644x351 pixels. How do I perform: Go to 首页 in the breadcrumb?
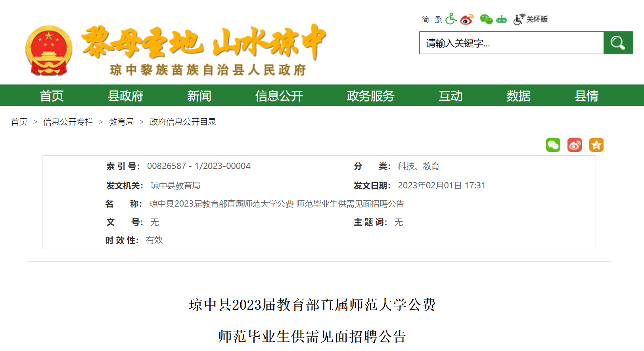pos(19,122)
